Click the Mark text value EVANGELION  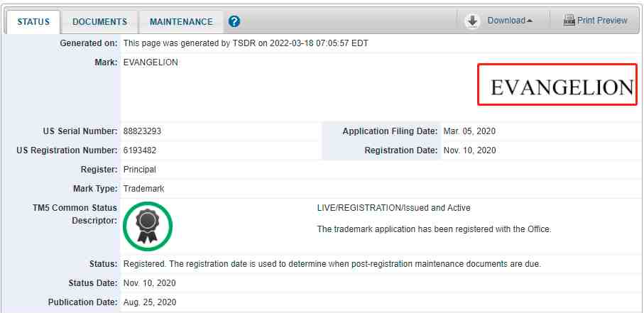(x=151, y=63)
